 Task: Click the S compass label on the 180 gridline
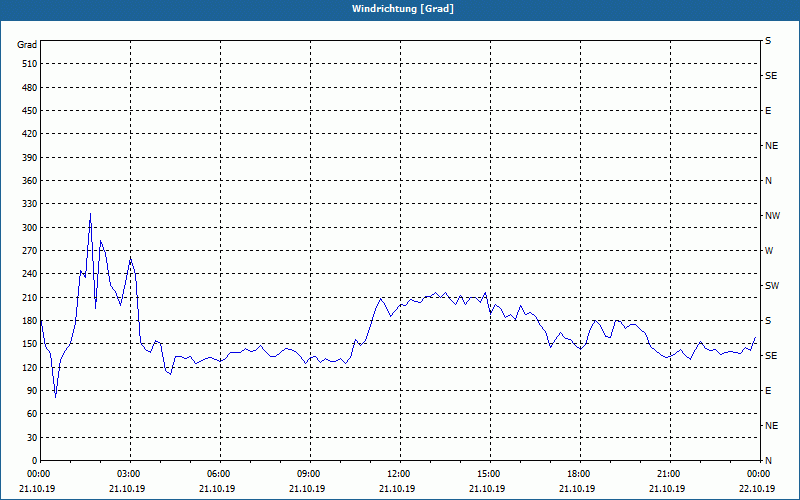768,321
